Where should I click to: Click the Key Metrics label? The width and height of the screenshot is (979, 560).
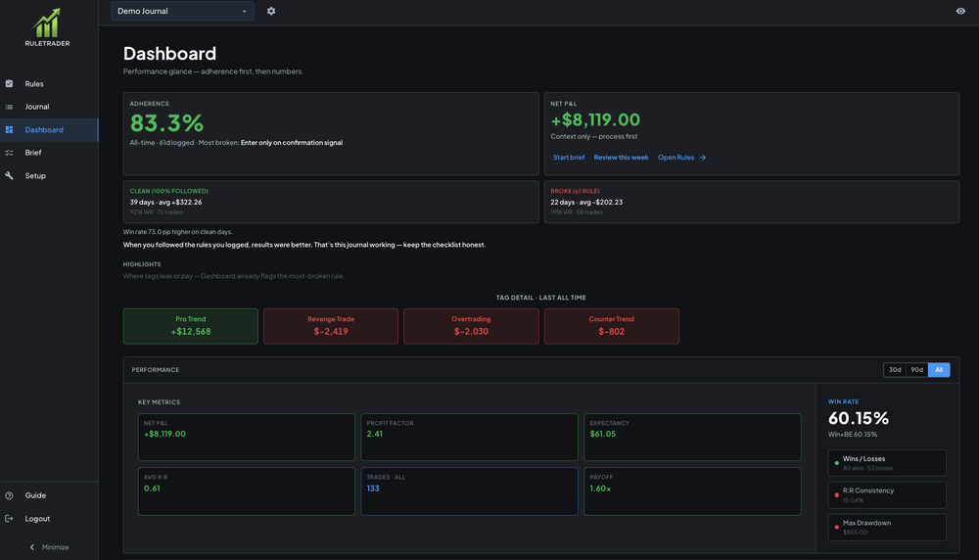click(159, 402)
